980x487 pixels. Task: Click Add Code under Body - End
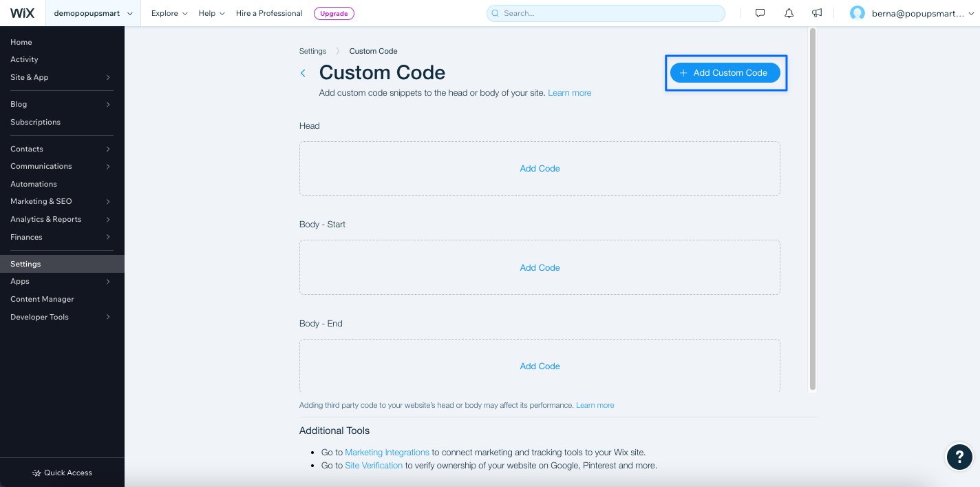click(540, 366)
